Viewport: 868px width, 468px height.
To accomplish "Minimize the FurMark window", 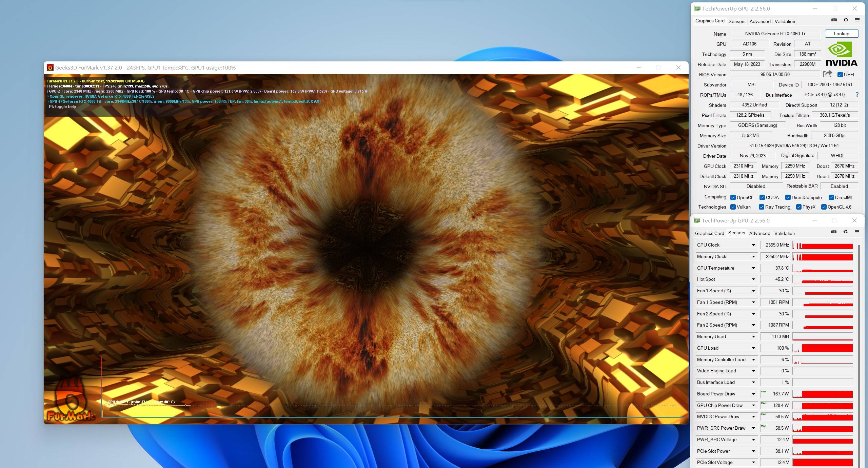I will point(639,67).
